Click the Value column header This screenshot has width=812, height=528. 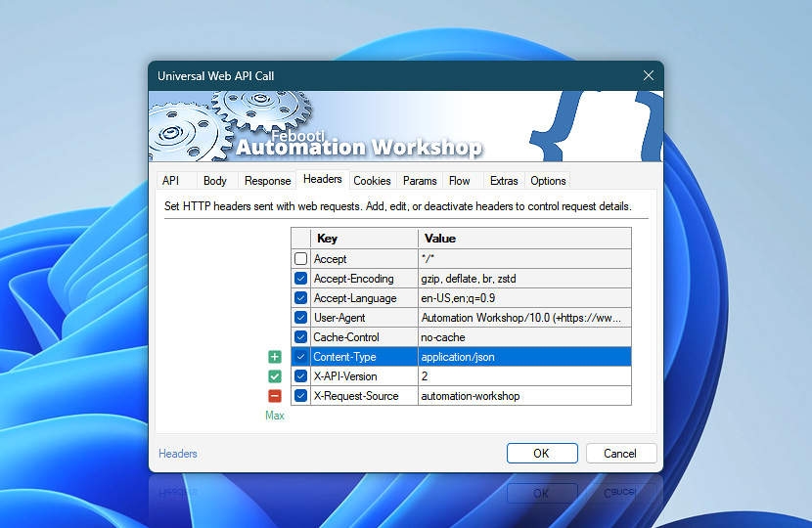(x=524, y=239)
